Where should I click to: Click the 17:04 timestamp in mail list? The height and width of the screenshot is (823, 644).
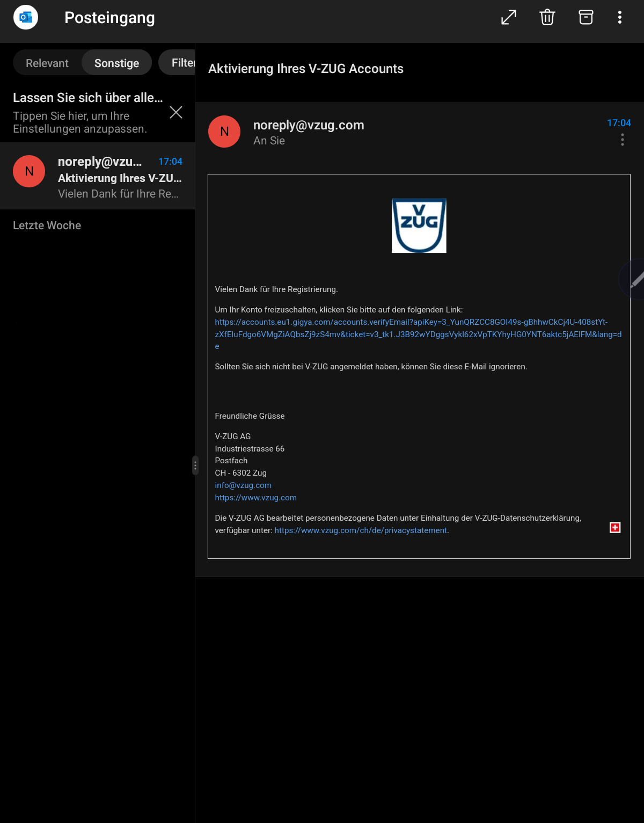click(170, 162)
